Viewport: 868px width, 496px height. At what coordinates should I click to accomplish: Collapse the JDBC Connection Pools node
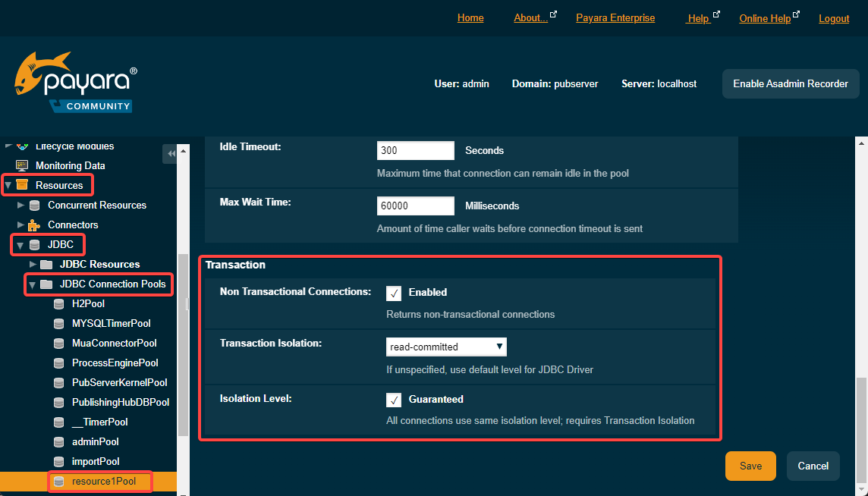tap(33, 284)
